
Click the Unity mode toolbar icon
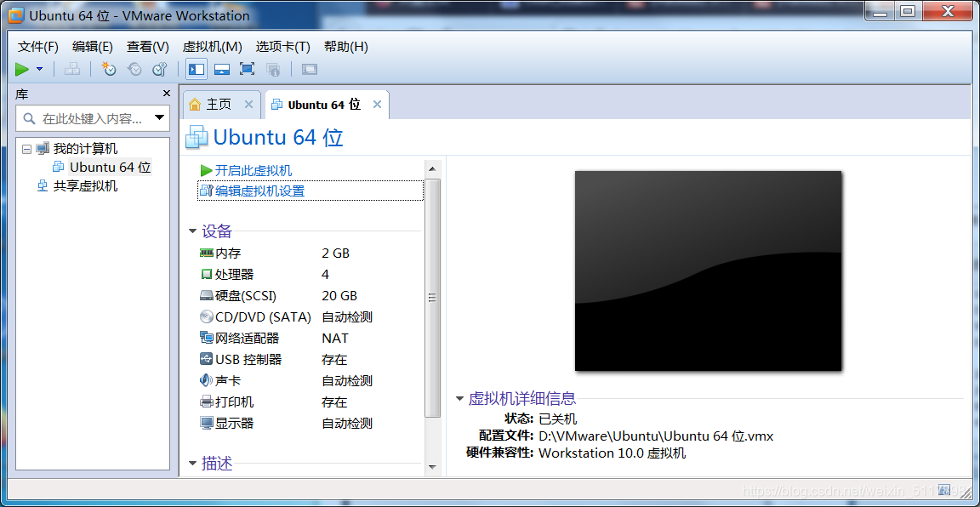273,69
